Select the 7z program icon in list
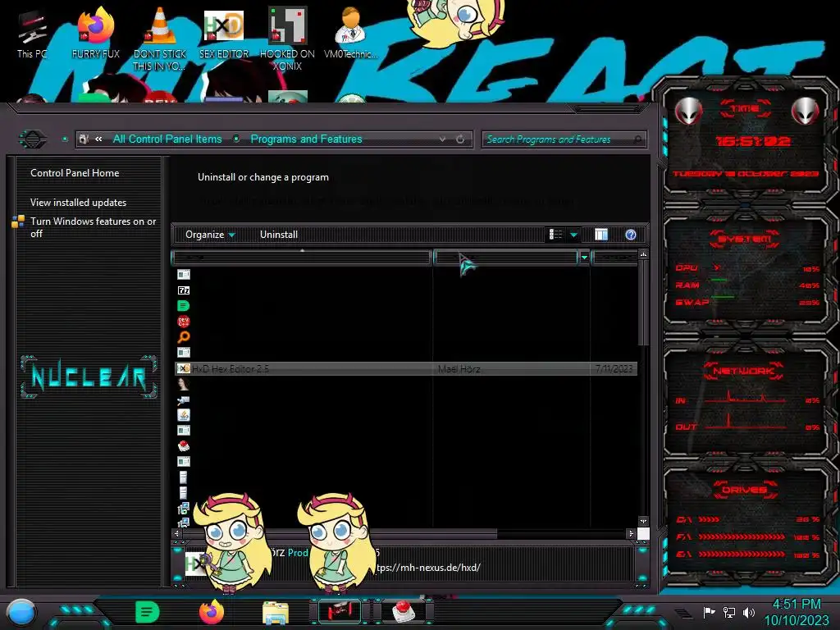This screenshot has height=630, width=840. click(x=183, y=290)
